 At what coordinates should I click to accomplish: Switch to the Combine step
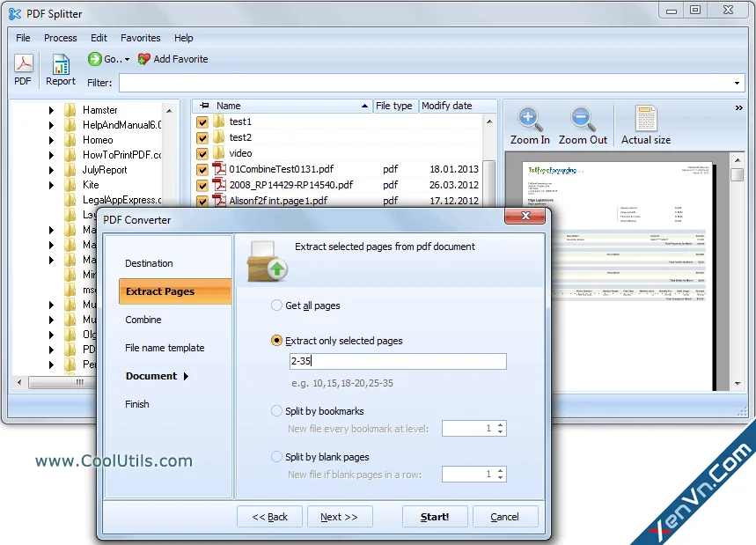143,320
